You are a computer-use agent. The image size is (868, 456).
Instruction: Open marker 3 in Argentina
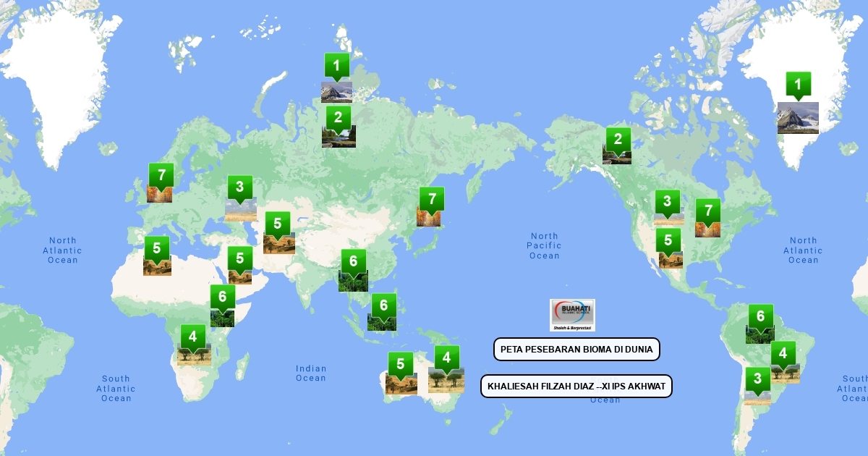click(x=757, y=379)
